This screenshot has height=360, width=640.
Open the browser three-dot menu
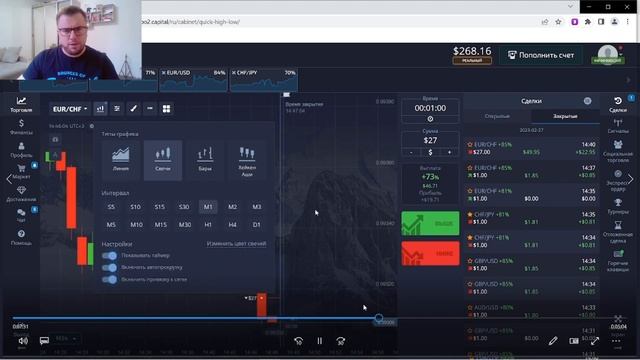(x=628, y=22)
